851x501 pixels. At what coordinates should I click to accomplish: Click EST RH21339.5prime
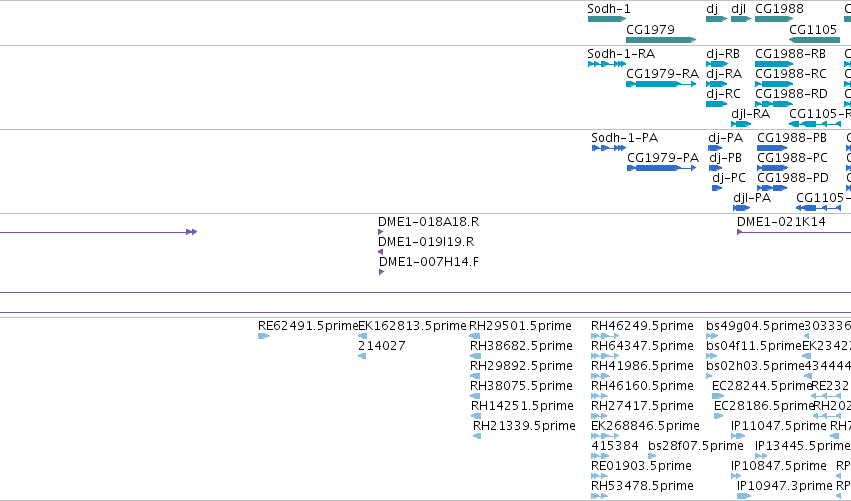click(x=477, y=436)
